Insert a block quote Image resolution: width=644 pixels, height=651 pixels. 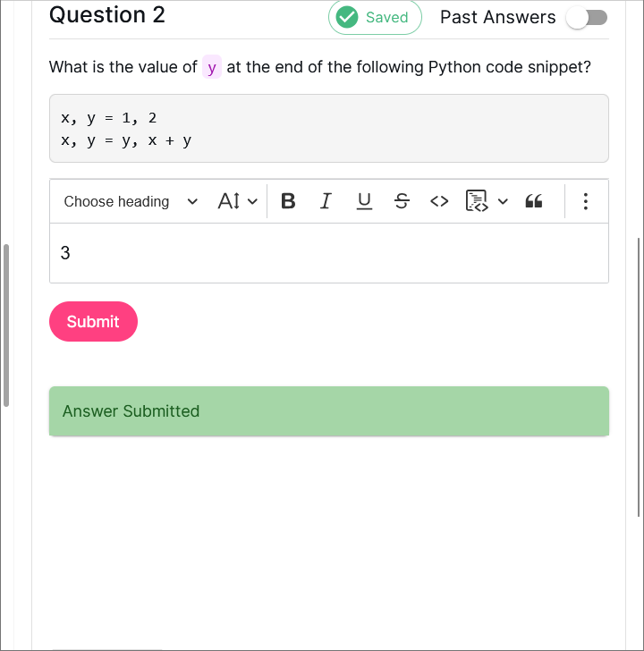coord(534,201)
